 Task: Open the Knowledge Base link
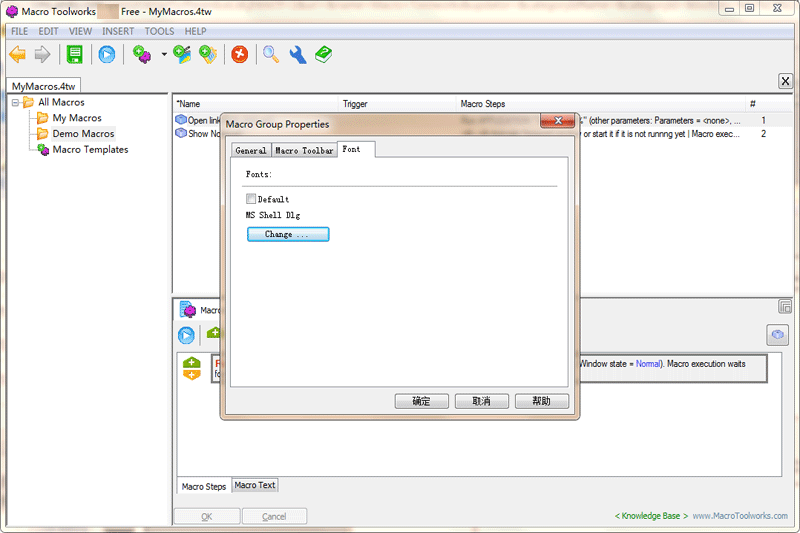point(651,516)
